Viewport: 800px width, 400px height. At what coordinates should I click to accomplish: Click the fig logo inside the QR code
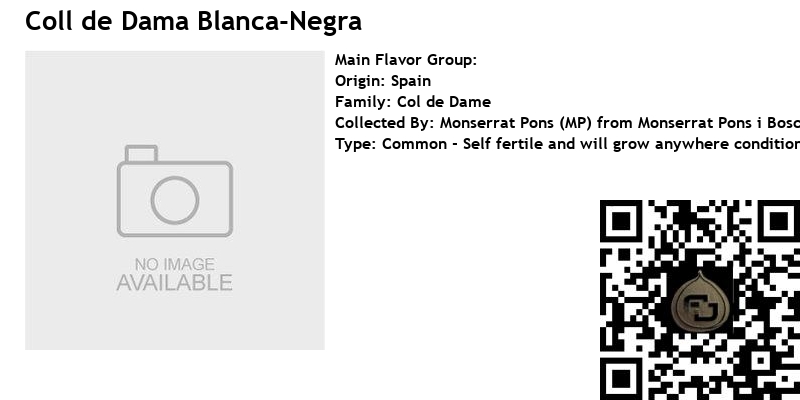coord(700,302)
